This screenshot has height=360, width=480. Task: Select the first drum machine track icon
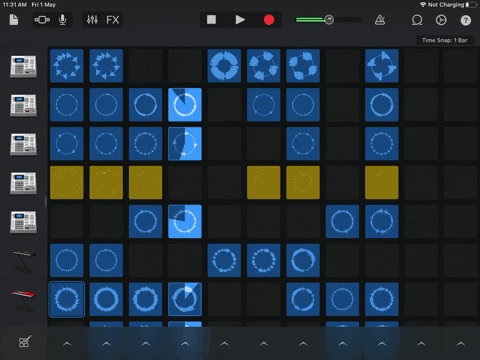point(23,66)
